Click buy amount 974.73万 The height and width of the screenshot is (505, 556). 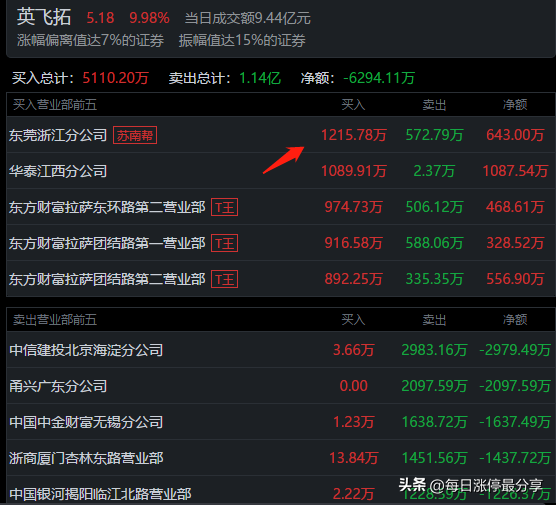[354, 207]
